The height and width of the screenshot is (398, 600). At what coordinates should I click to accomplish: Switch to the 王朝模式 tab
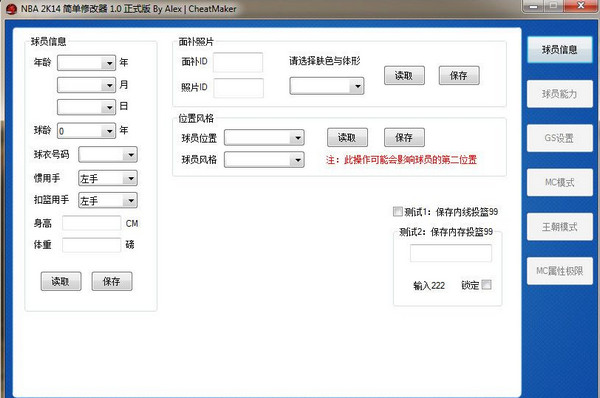(x=559, y=227)
